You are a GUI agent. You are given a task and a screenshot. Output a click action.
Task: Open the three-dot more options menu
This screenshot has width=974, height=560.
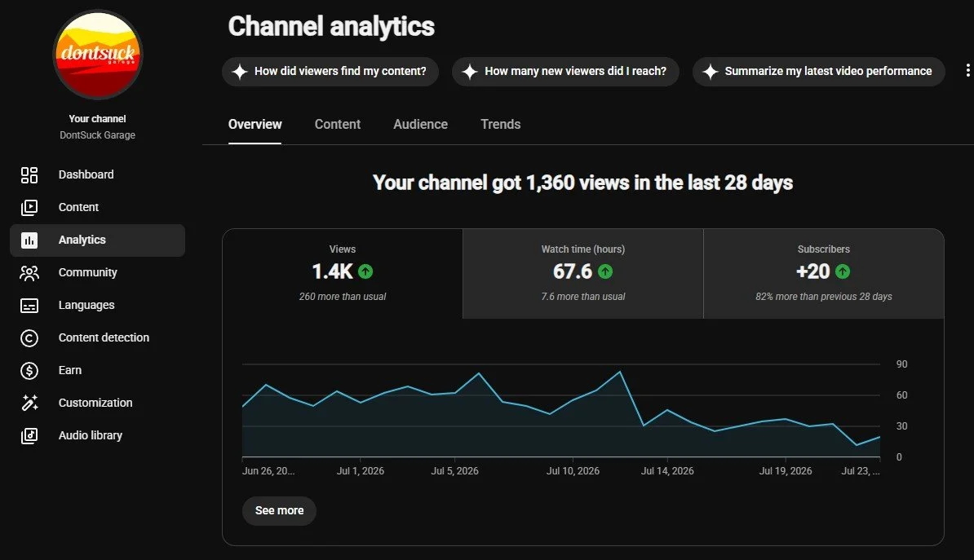click(967, 71)
